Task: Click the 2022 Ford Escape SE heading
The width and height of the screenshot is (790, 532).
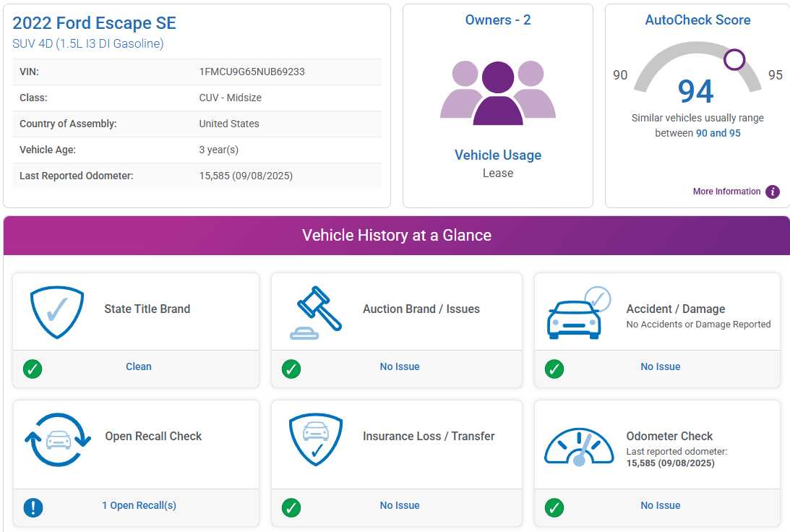Action: 94,22
